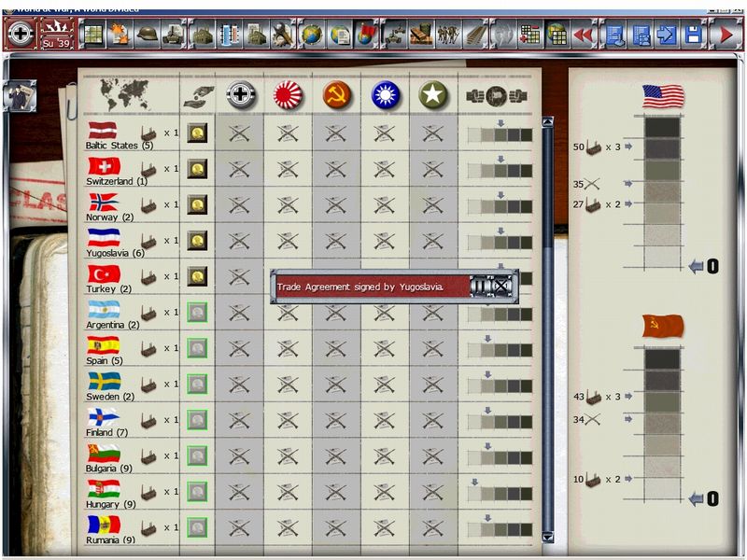Click the railroad tracks toolbar icon
The image size is (747, 560).
click(x=476, y=35)
